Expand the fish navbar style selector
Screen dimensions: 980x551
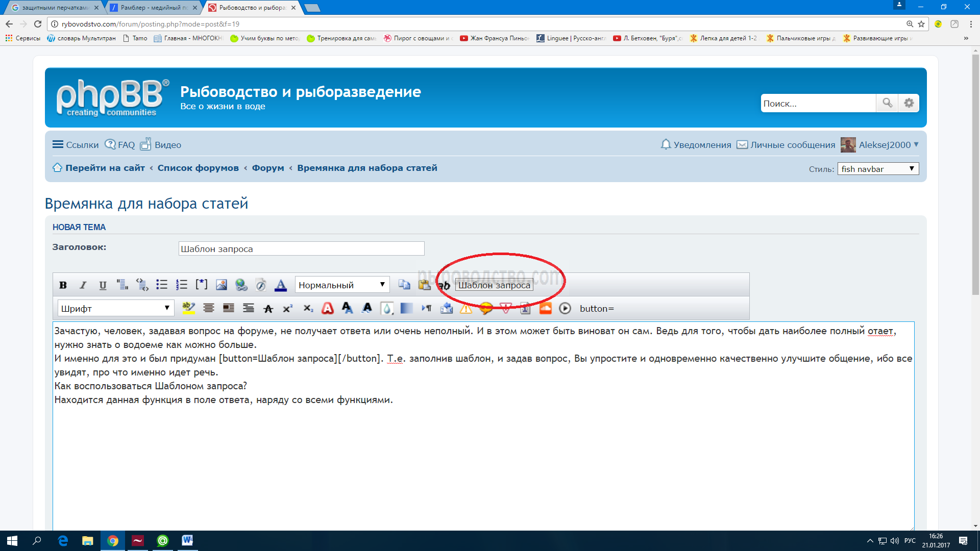click(878, 169)
